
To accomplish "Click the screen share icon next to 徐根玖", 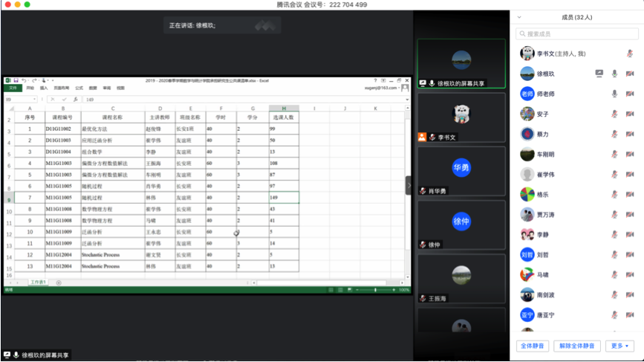I will (599, 74).
